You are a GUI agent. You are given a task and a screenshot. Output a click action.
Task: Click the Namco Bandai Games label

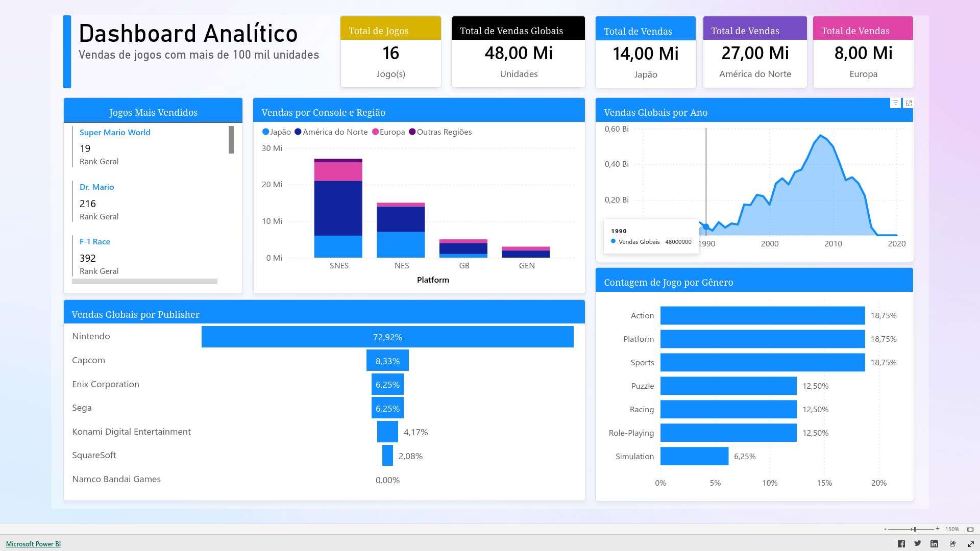(116, 479)
